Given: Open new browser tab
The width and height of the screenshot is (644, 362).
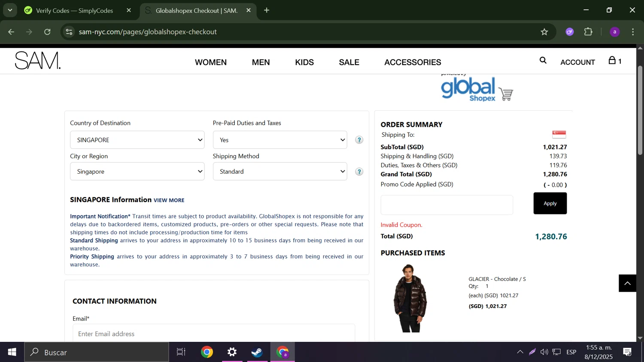Looking at the screenshot, I should pyautogui.click(x=267, y=10).
